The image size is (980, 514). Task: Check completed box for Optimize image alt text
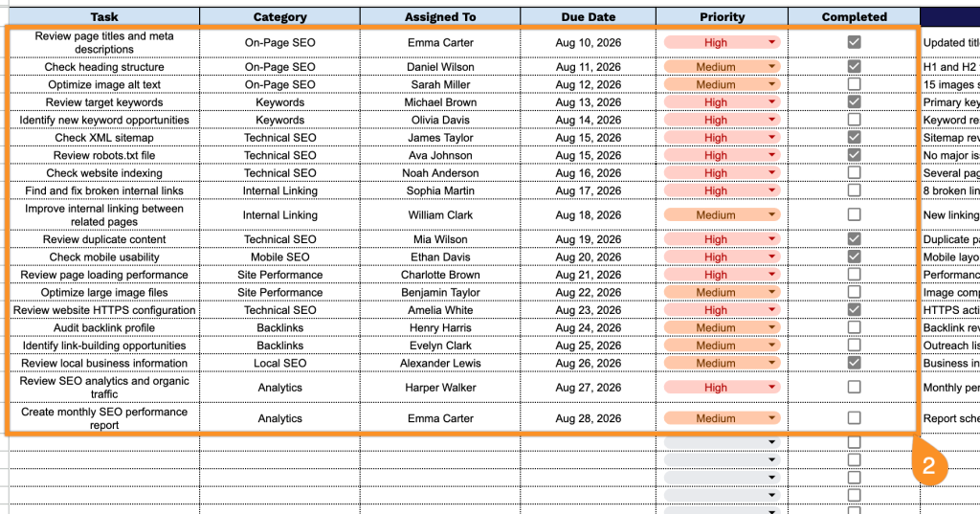point(854,84)
